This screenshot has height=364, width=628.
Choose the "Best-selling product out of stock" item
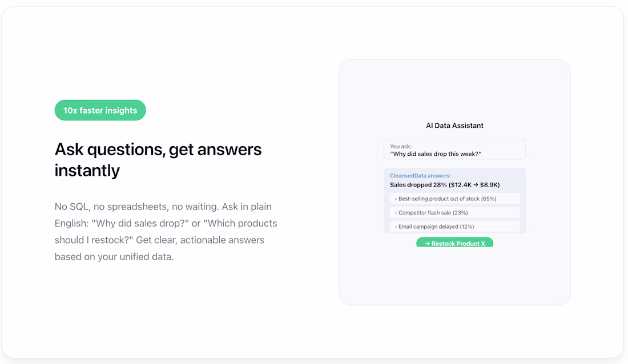[440, 199]
